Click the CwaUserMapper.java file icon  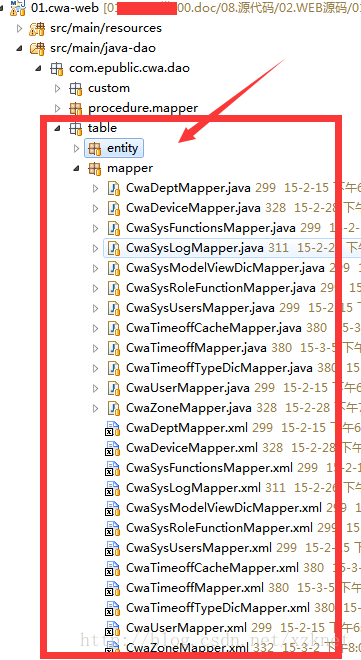[x=114, y=389]
